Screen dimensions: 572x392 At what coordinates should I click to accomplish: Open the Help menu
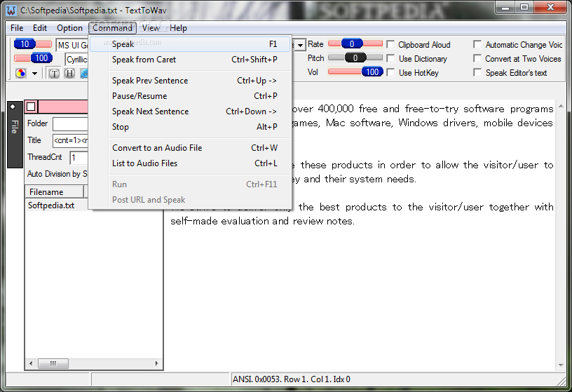(x=178, y=28)
